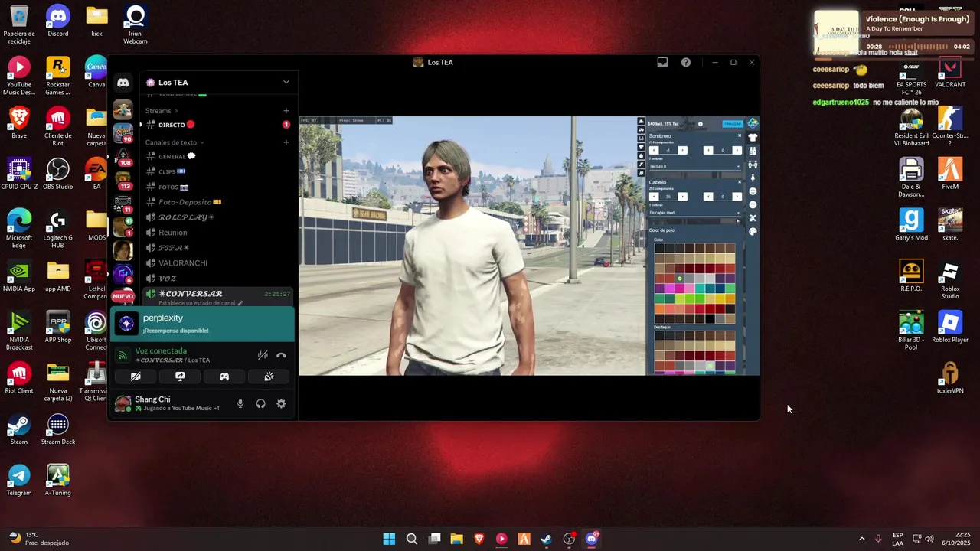Close the Sombrero panel in stream
Screen dimensions: 980x551
740,136
